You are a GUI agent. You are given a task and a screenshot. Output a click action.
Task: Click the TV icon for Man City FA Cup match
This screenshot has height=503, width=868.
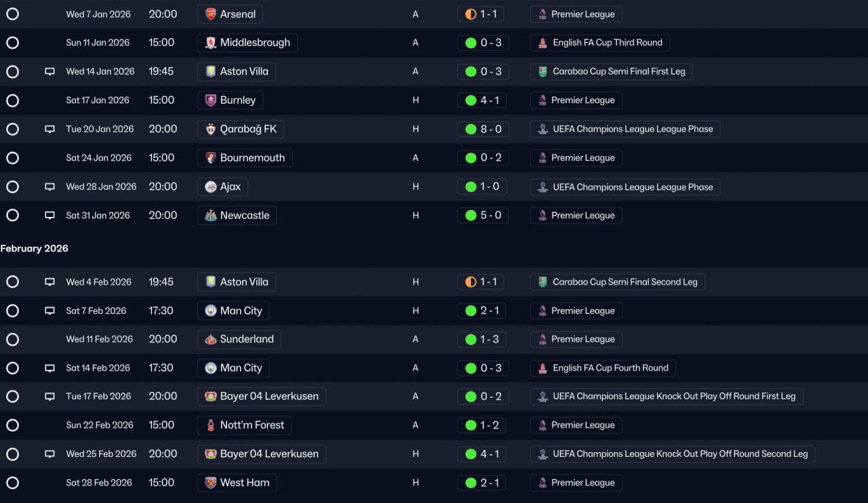pyautogui.click(x=50, y=369)
